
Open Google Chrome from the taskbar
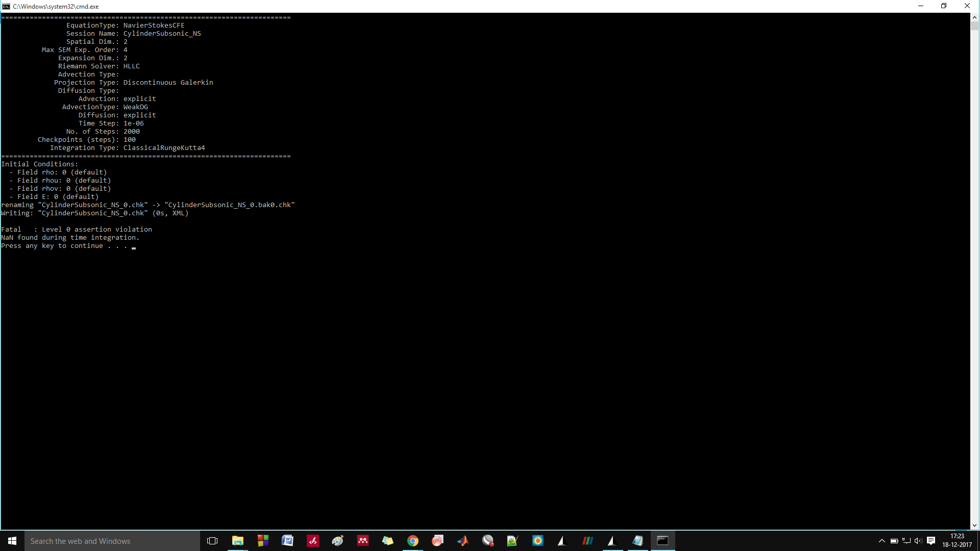pos(413,541)
